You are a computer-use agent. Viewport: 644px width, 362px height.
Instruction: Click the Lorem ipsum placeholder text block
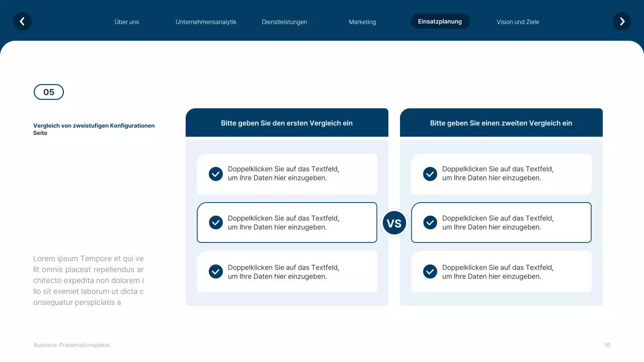(89, 280)
